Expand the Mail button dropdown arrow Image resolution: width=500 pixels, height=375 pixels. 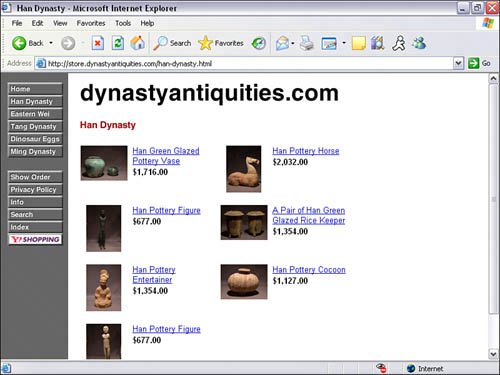pos(293,43)
